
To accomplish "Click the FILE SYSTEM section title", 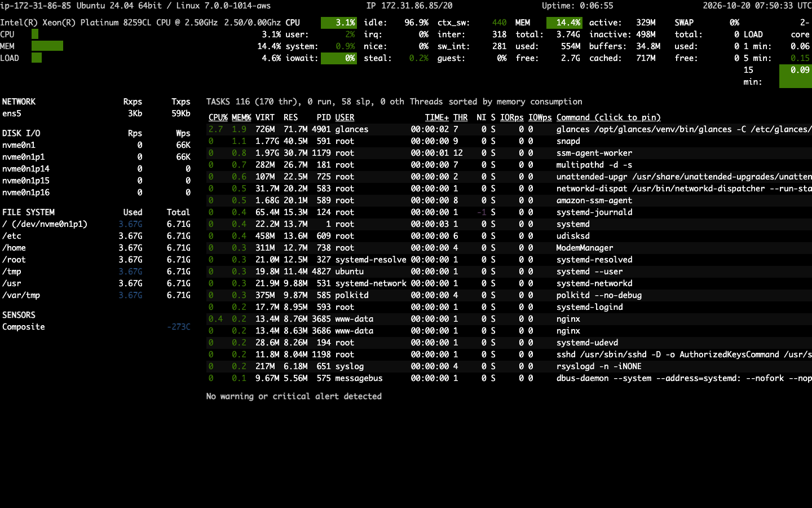I will pyautogui.click(x=28, y=212).
